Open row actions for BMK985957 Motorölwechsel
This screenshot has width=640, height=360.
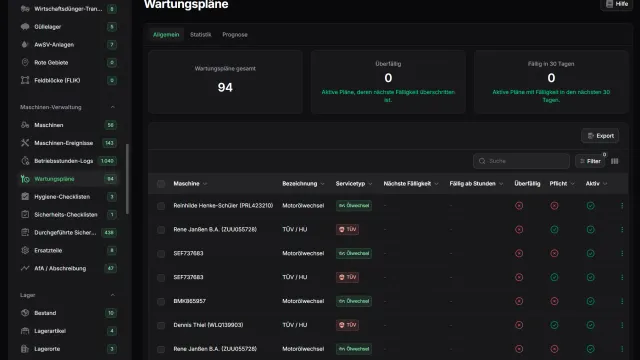coord(622,301)
